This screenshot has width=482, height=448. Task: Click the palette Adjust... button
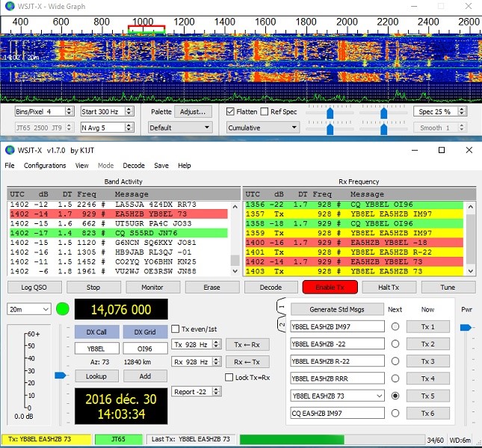pos(193,112)
